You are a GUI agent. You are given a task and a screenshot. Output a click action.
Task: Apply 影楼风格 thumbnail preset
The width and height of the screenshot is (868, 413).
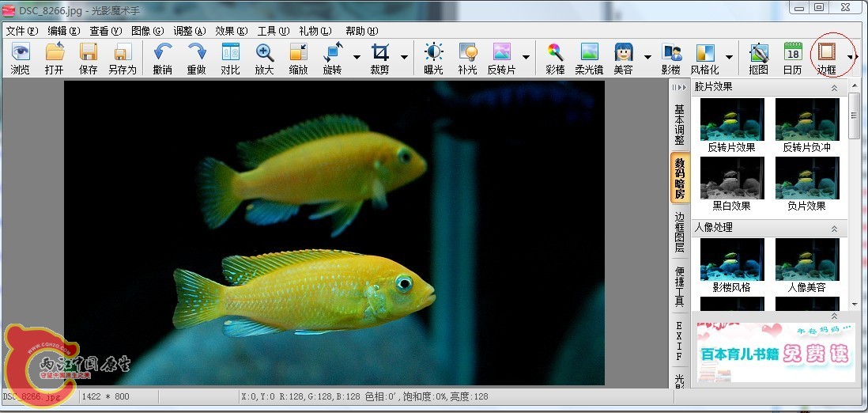tap(732, 266)
